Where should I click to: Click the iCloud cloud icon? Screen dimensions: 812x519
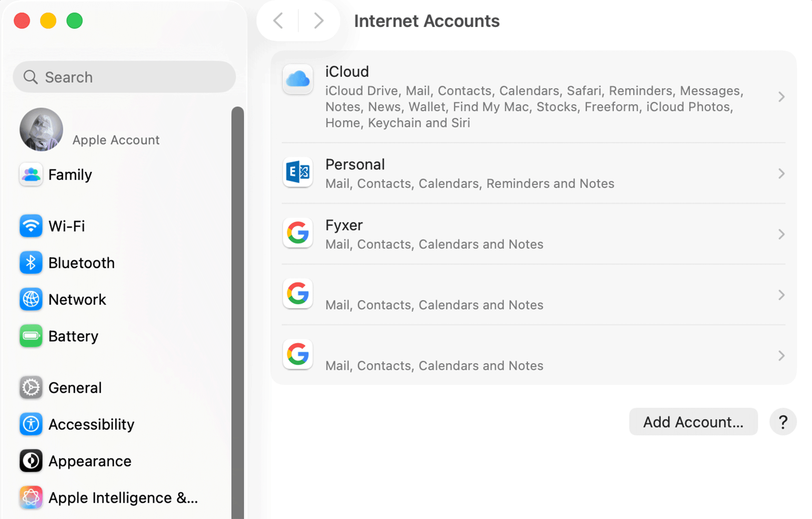click(x=298, y=79)
